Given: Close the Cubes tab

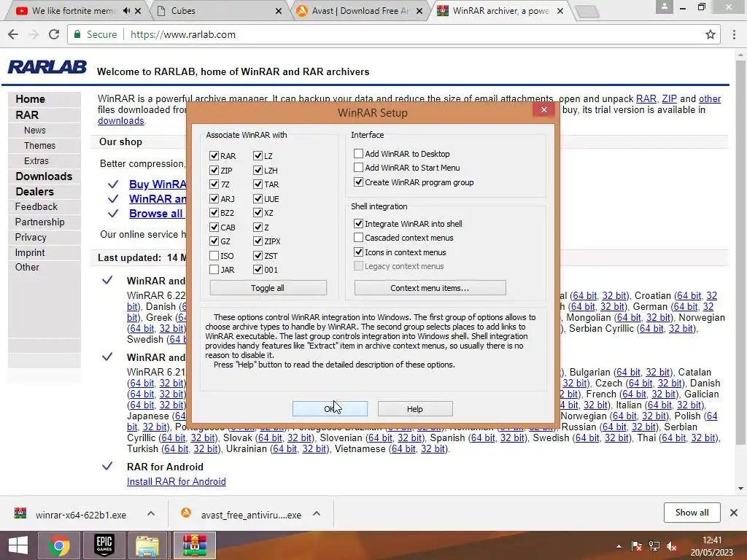Looking at the screenshot, I should point(278,11).
